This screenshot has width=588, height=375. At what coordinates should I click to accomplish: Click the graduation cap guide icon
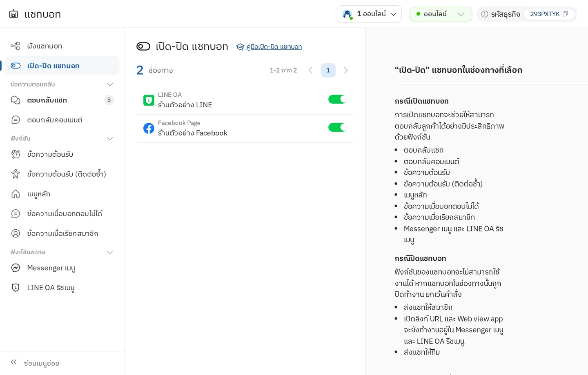click(240, 47)
